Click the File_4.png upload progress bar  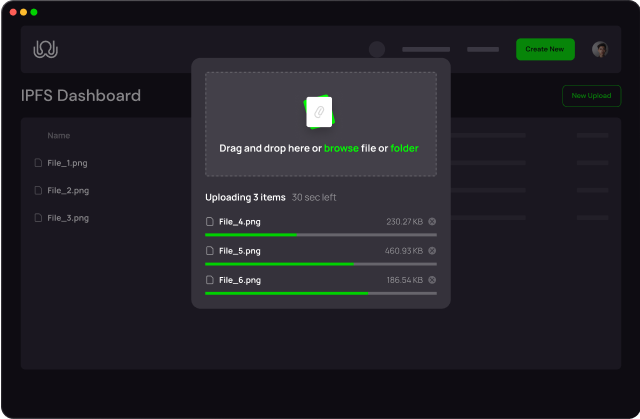coord(321,235)
